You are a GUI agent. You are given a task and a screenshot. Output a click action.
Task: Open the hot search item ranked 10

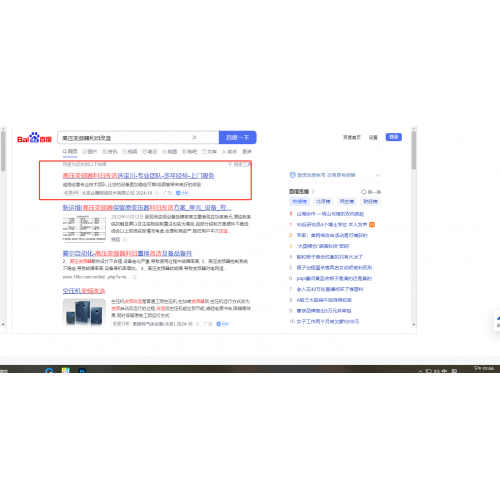click(328, 321)
